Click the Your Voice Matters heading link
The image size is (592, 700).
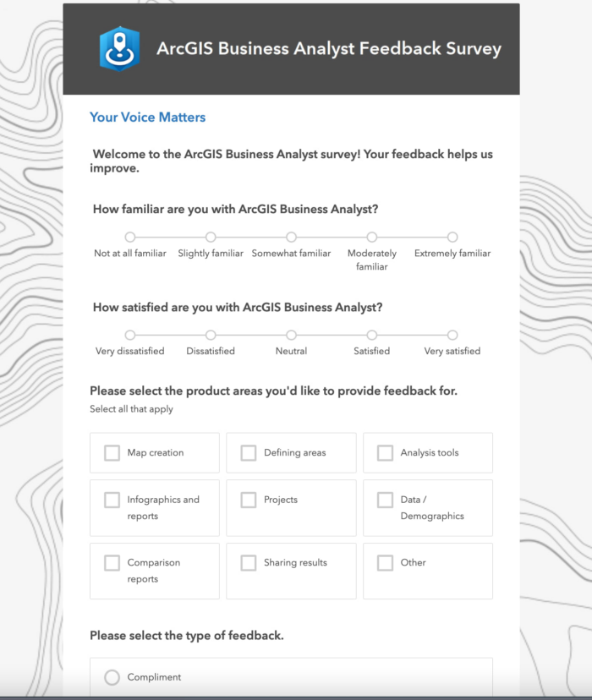[x=147, y=117]
